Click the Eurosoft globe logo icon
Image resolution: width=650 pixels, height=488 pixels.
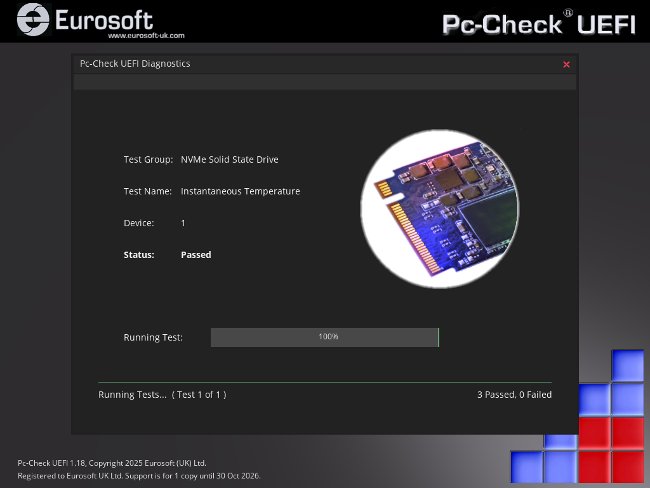tap(35, 20)
